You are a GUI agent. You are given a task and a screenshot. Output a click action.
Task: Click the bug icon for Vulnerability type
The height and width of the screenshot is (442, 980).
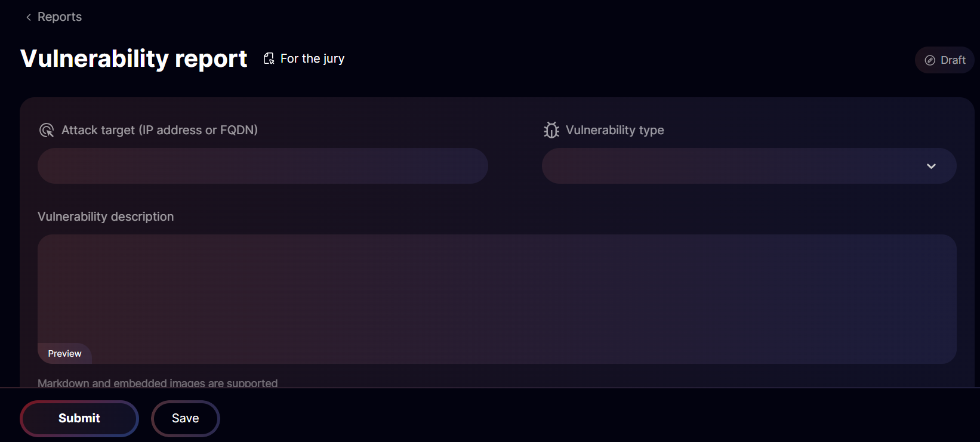[551, 130]
